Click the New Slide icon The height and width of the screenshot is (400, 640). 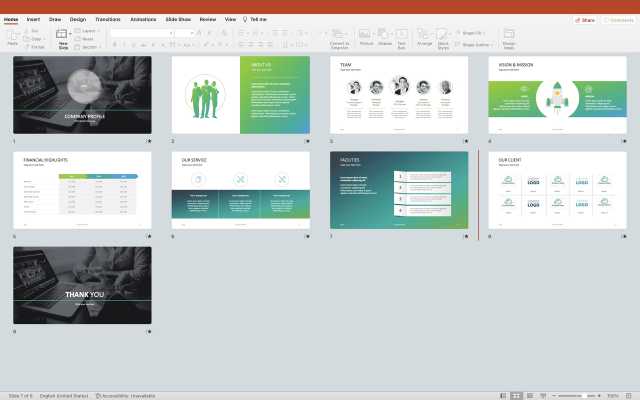point(63,35)
